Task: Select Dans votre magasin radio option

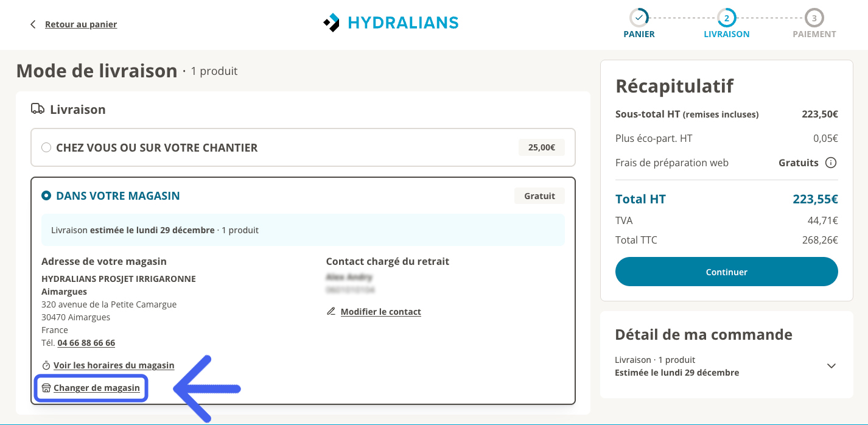Action: pos(46,196)
